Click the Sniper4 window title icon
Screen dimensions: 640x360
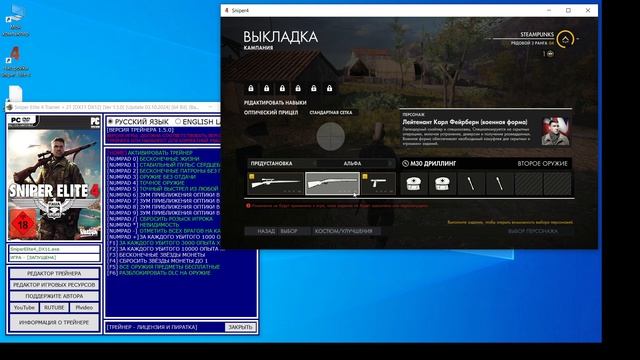pyautogui.click(x=227, y=10)
